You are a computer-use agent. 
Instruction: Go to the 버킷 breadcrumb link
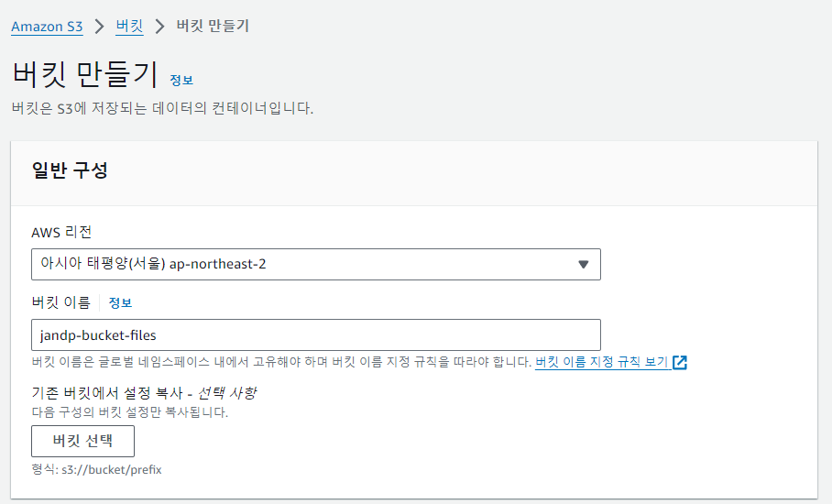[129, 26]
